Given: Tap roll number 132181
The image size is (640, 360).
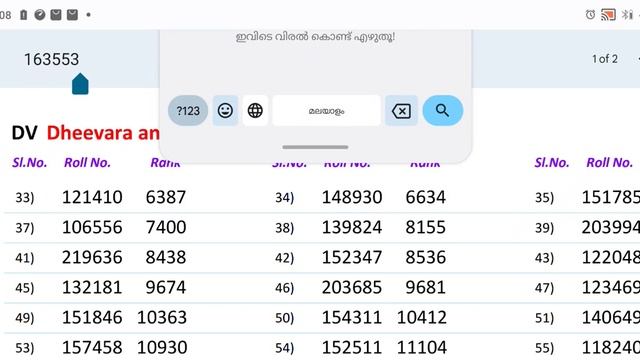Looking at the screenshot, I should [x=92, y=287].
